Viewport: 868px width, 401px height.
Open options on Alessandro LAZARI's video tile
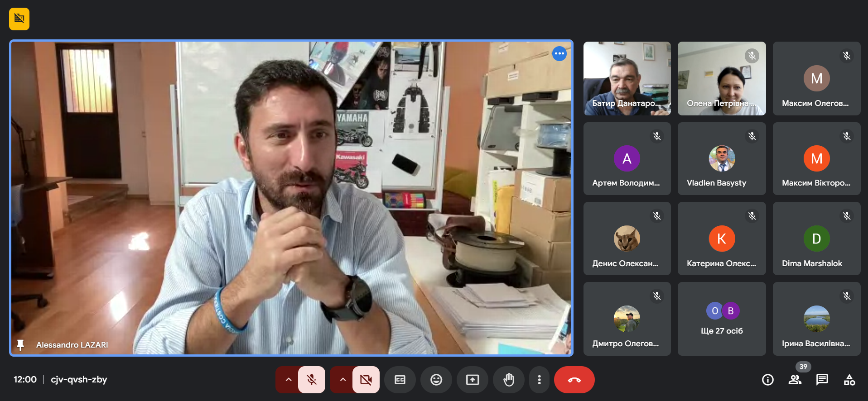[559, 53]
